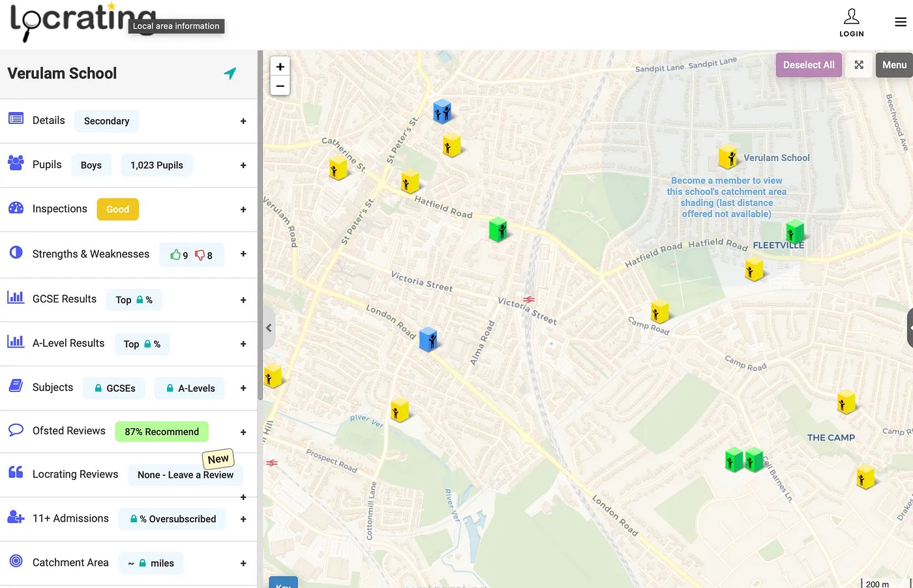Select the green school marker on Hatfield Road

tap(498, 229)
